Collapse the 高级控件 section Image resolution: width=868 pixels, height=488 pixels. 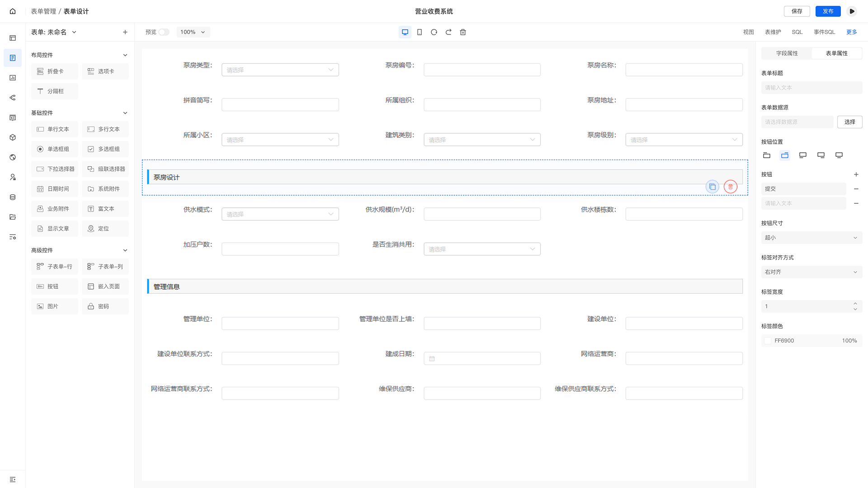[125, 250]
